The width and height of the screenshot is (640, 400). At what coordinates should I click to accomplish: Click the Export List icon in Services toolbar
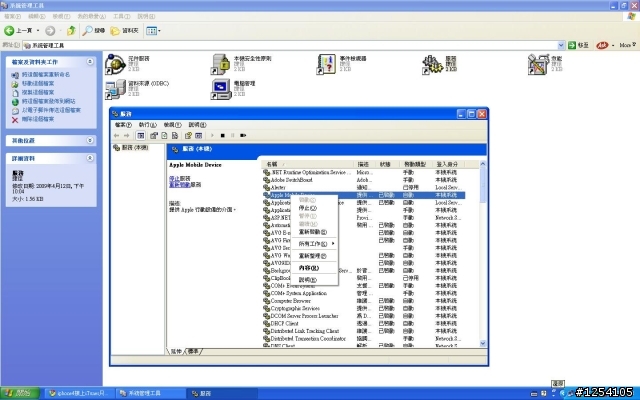click(175, 136)
